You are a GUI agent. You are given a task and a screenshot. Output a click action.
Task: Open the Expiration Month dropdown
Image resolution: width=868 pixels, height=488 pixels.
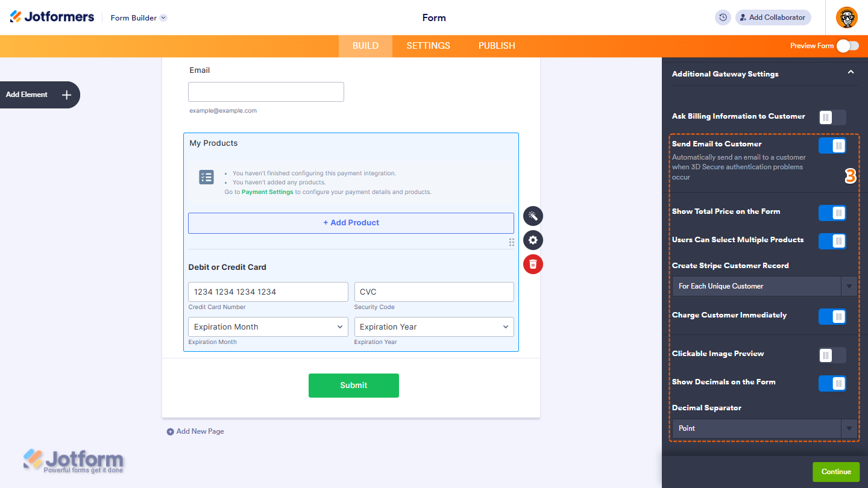tap(268, 327)
